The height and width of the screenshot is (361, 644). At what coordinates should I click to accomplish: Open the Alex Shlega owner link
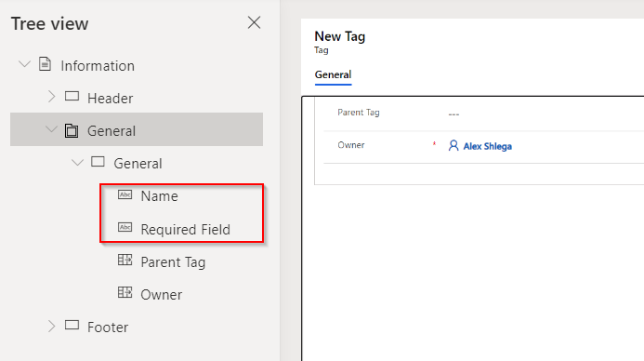click(488, 146)
